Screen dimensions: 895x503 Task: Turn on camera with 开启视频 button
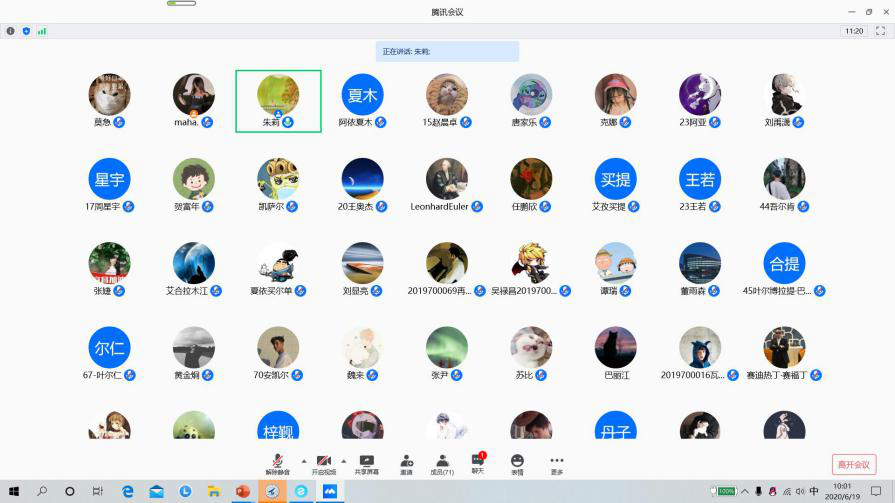(x=323, y=463)
